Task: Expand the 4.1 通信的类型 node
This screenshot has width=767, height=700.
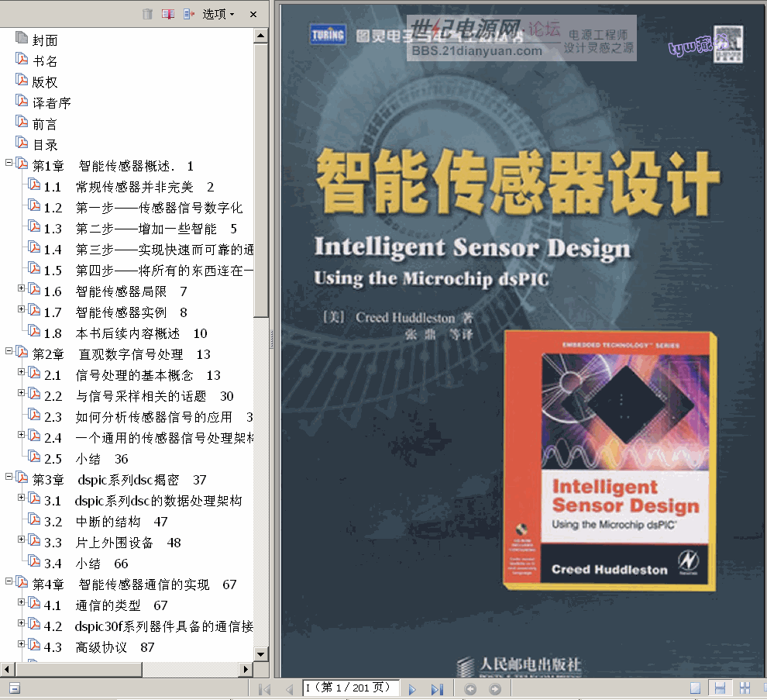Action: point(21,602)
